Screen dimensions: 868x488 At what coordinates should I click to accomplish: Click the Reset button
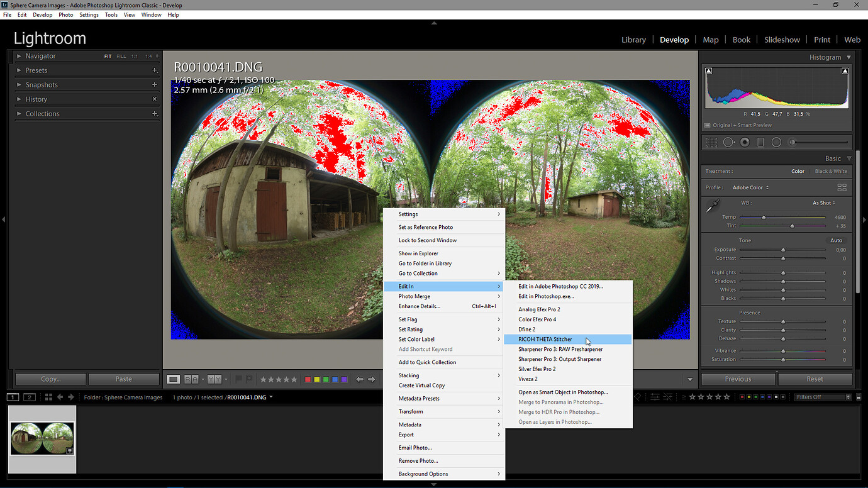coord(815,379)
